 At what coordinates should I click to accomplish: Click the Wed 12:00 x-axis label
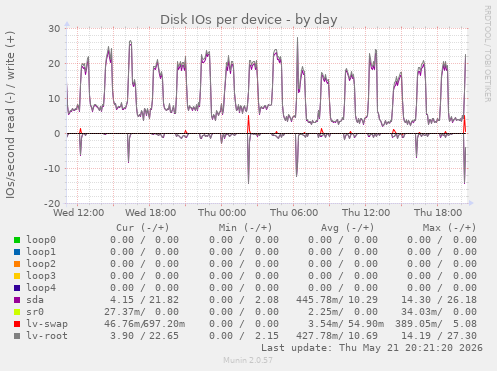(x=78, y=213)
